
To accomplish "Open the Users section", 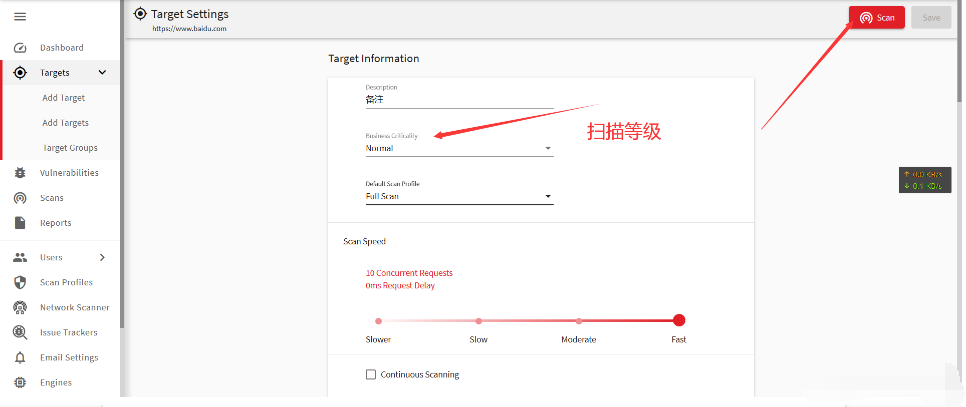I will [x=51, y=257].
